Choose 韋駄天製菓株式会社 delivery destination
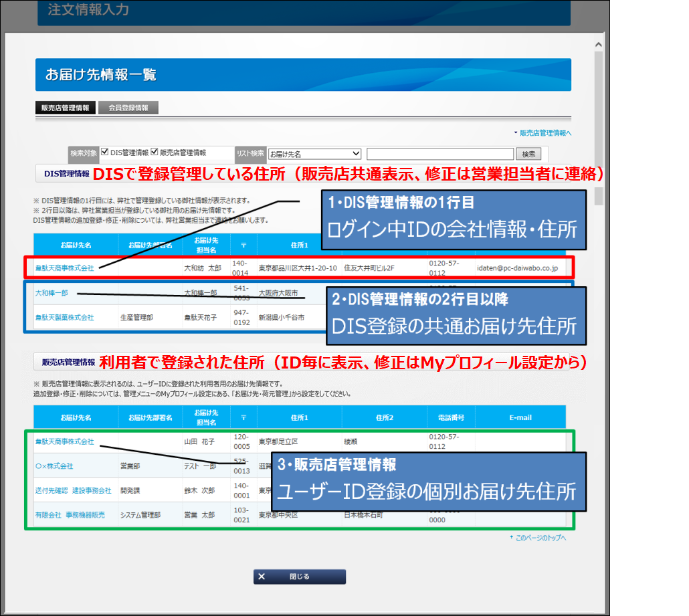Screen dimensions: 689x616 click(64, 318)
